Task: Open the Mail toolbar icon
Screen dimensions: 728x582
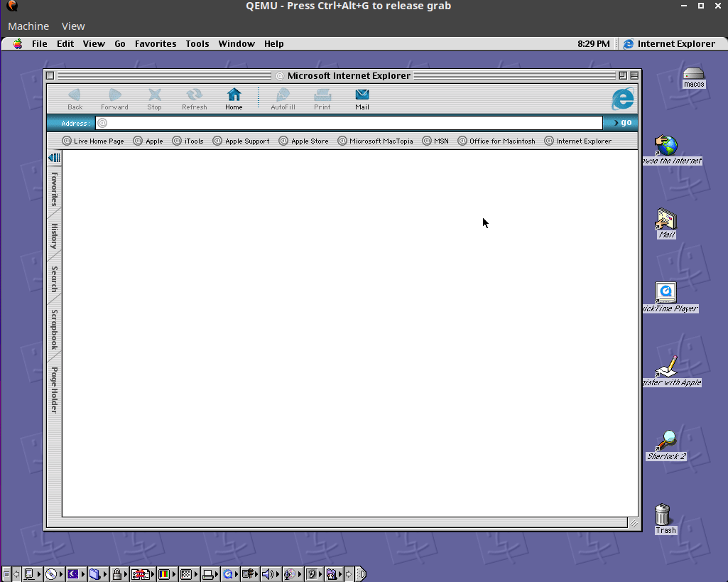Action: click(x=362, y=99)
